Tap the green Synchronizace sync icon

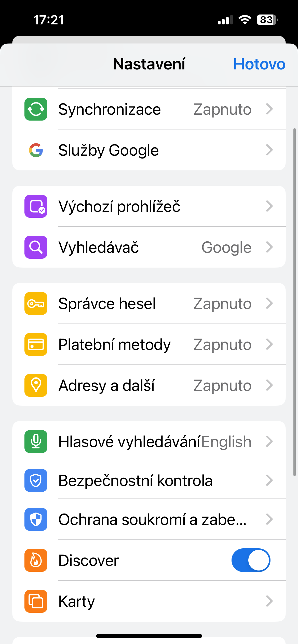36,109
